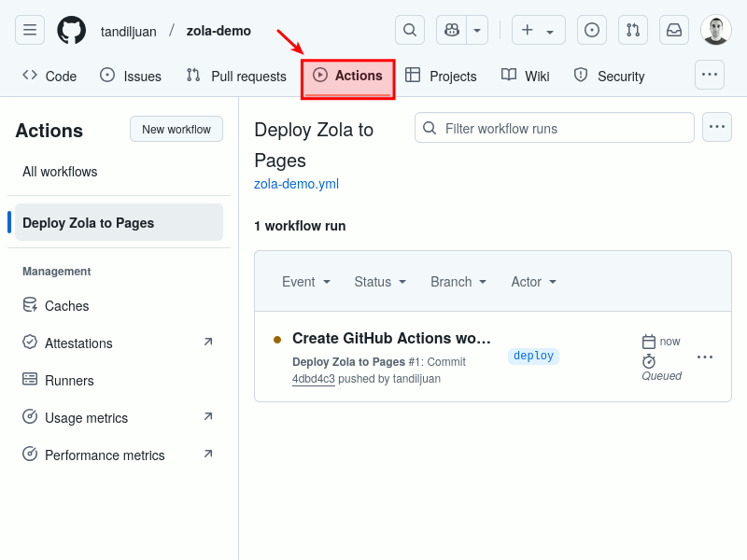The image size is (747, 560).
Task: Switch to the Code tab
Action: (49, 77)
